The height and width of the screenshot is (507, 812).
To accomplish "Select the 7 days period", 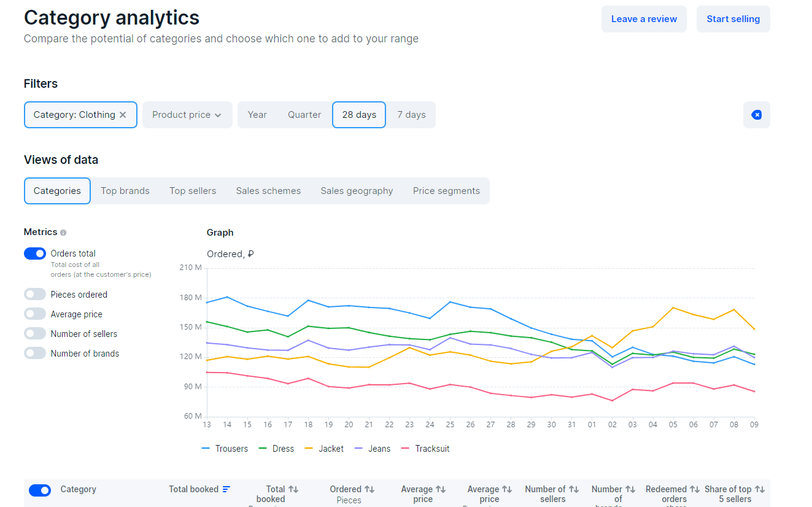I will [x=411, y=115].
